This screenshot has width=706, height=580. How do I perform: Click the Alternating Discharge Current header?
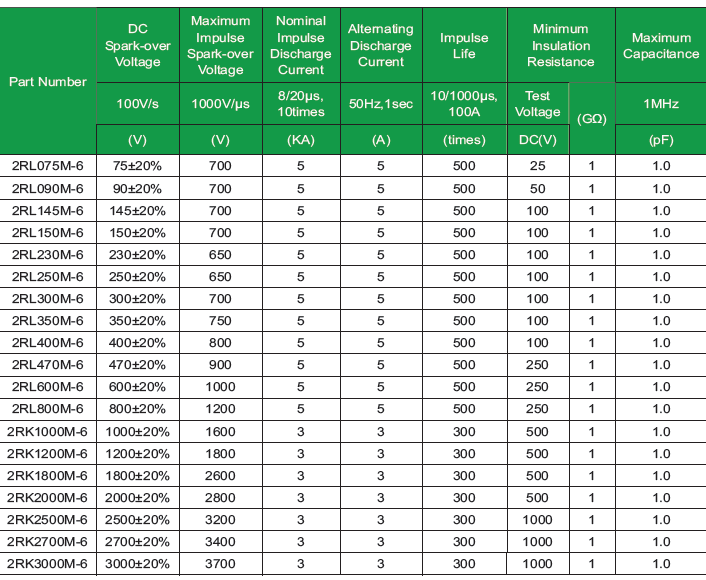click(381, 45)
